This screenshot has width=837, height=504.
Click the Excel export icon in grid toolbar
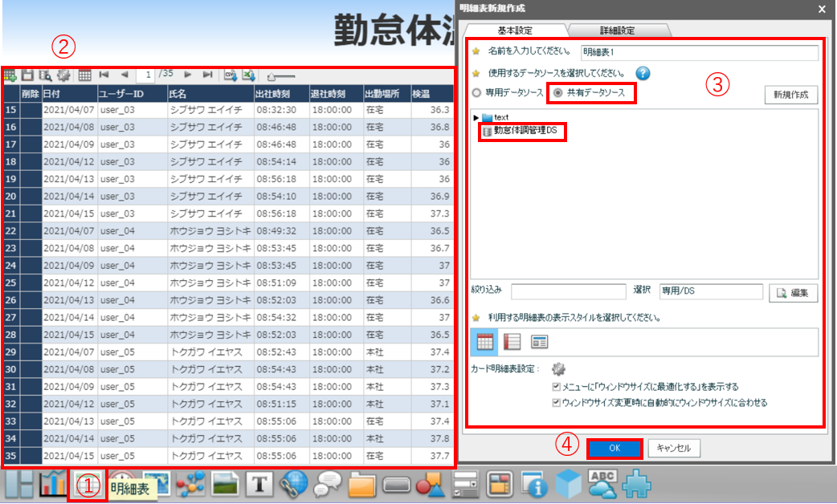(x=249, y=75)
